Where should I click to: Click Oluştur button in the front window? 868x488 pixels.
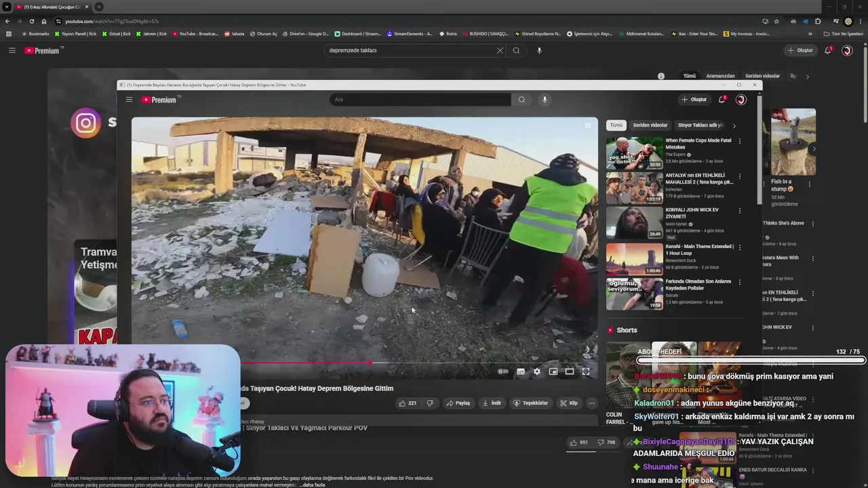click(x=694, y=100)
